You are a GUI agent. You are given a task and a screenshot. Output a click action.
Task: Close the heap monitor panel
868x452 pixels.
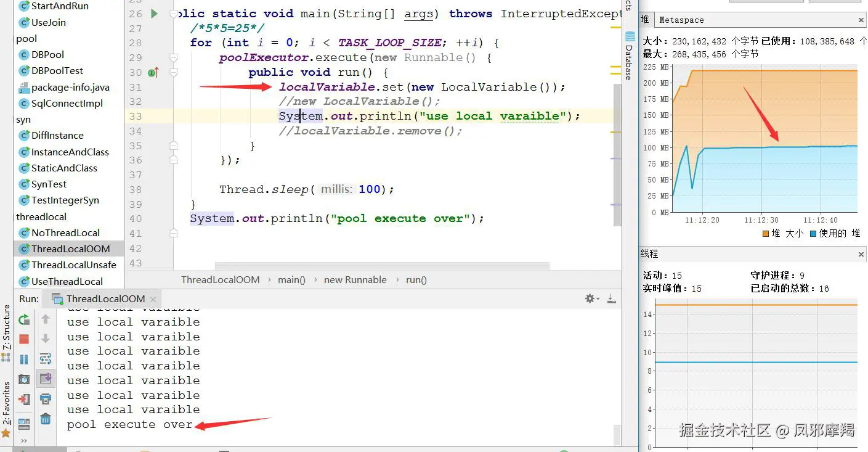pyautogui.click(x=861, y=20)
